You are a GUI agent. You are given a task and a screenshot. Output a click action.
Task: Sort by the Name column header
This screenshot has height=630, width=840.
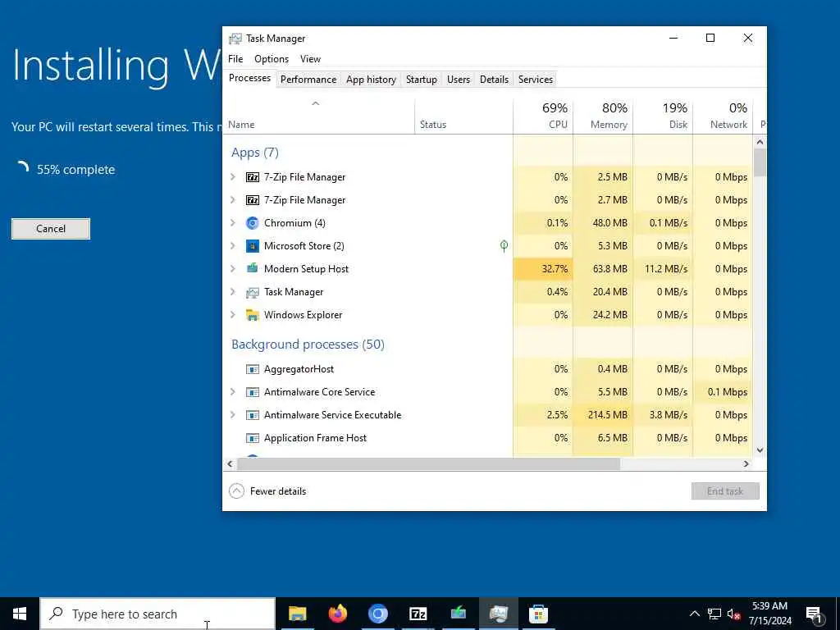pyautogui.click(x=319, y=116)
